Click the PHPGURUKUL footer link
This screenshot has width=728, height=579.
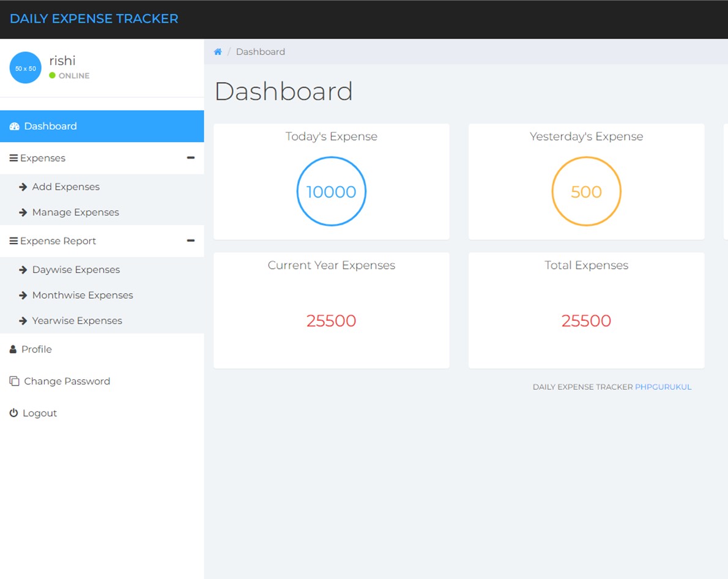[663, 387]
